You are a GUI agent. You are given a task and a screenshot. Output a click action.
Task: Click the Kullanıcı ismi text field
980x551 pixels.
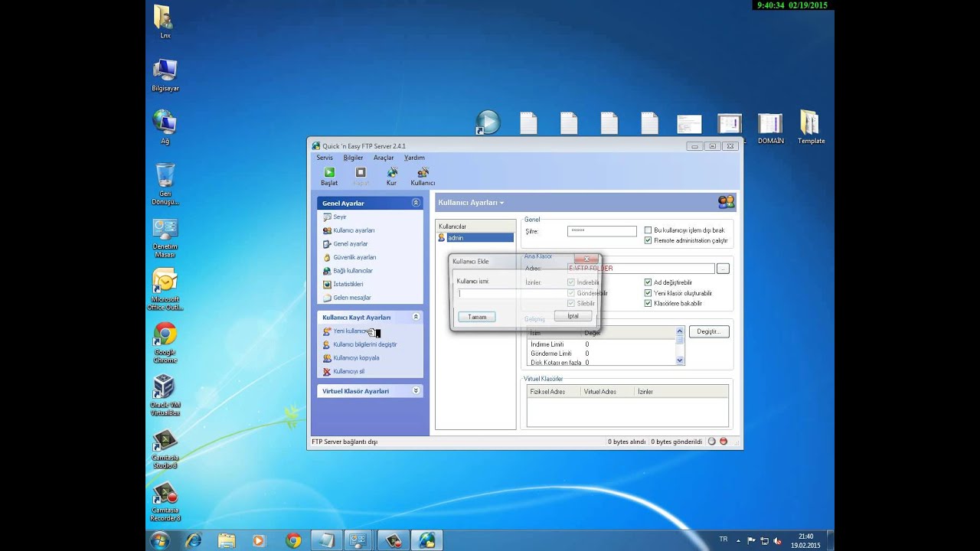[525, 293]
